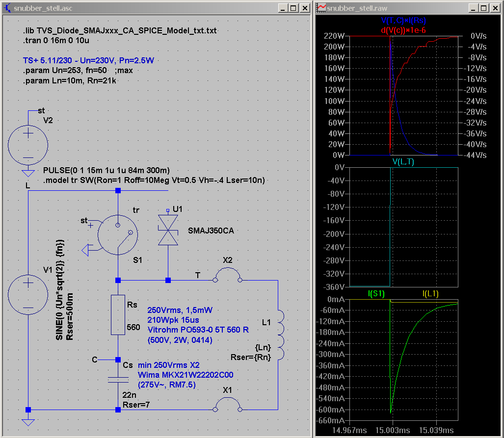The height and width of the screenshot is (438, 504).
Task: Click the Rs resistor symbol
Action: pyautogui.click(x=118, y=315)
